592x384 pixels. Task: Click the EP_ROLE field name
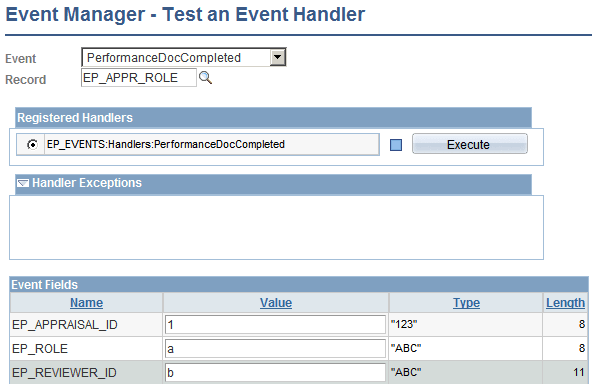click(40, 349)
